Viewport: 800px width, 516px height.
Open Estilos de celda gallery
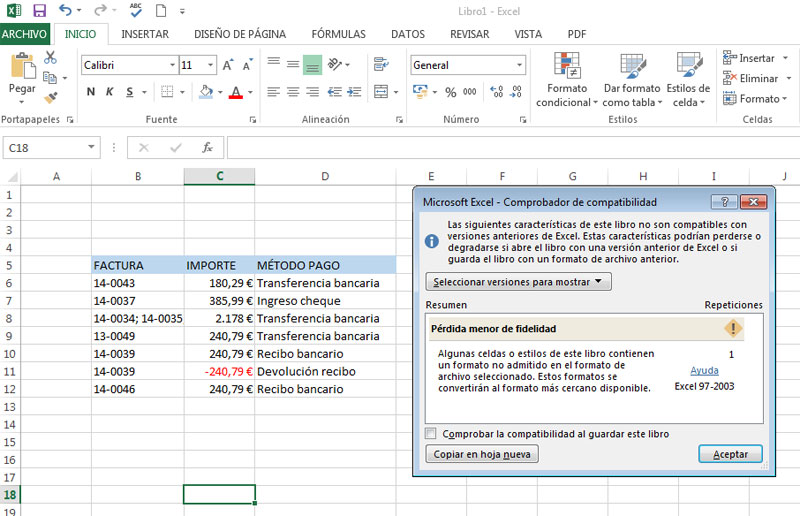pyautogui.click(x=688, y=80)
